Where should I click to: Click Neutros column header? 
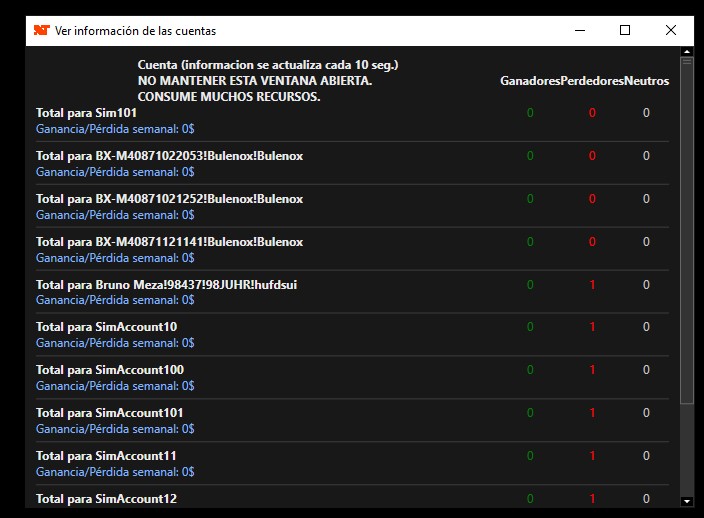coord(646,81)
